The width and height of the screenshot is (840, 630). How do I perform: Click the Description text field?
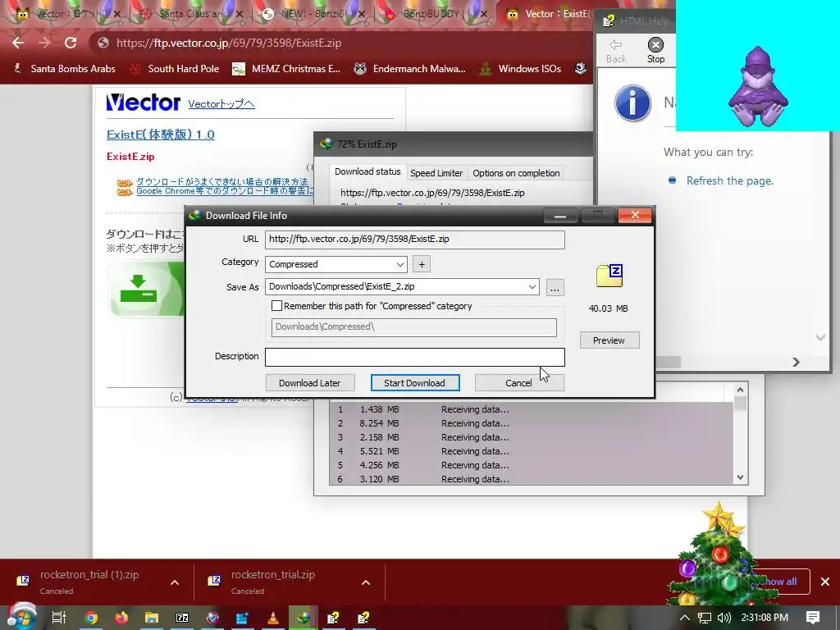pyautogui.click(x=414, y=358)
